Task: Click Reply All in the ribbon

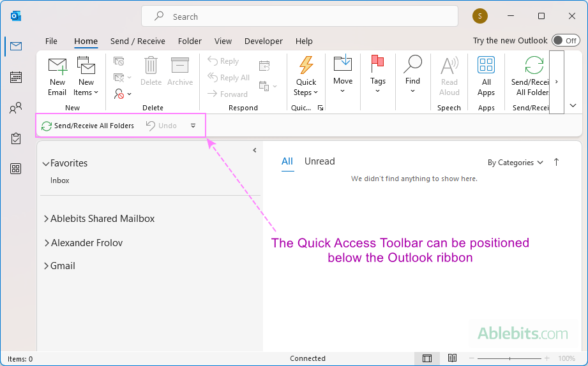Action: (229, 78)
